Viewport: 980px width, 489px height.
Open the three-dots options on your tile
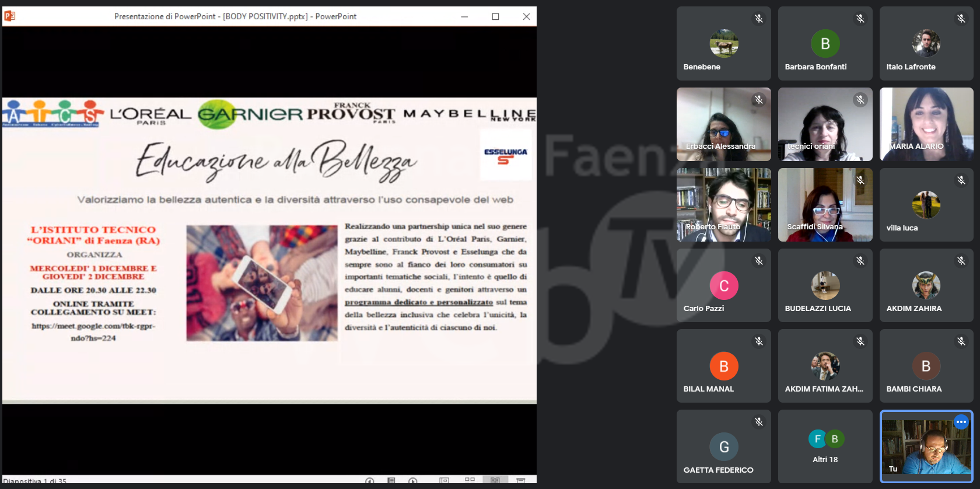point(961,422)
